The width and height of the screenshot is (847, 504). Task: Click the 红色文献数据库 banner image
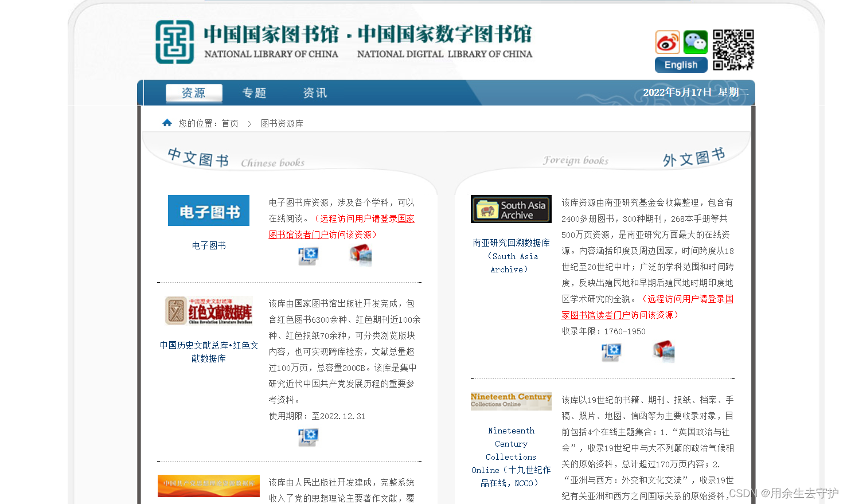click(x=209, y=311)
